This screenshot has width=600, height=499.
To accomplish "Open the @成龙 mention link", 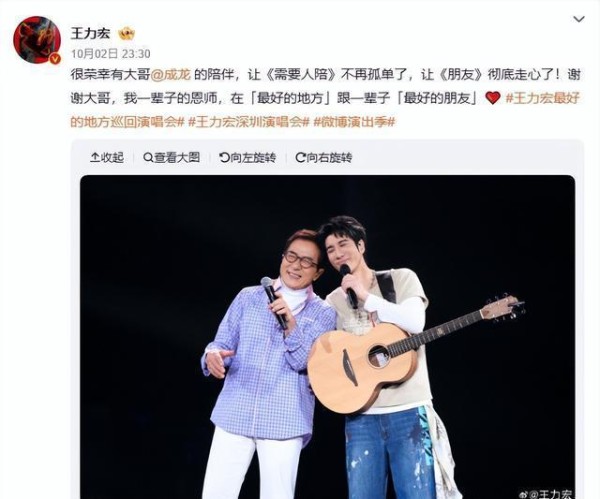I will tap(171, 74).
